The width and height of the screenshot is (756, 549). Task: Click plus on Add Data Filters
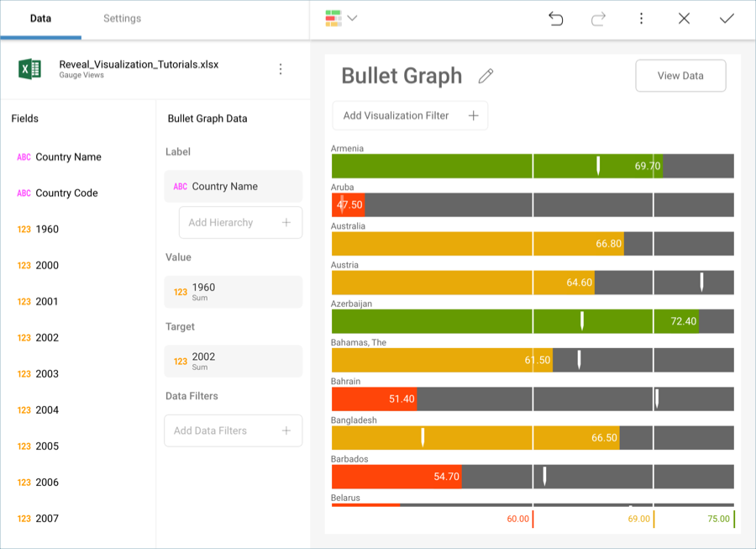coord(286,430)
